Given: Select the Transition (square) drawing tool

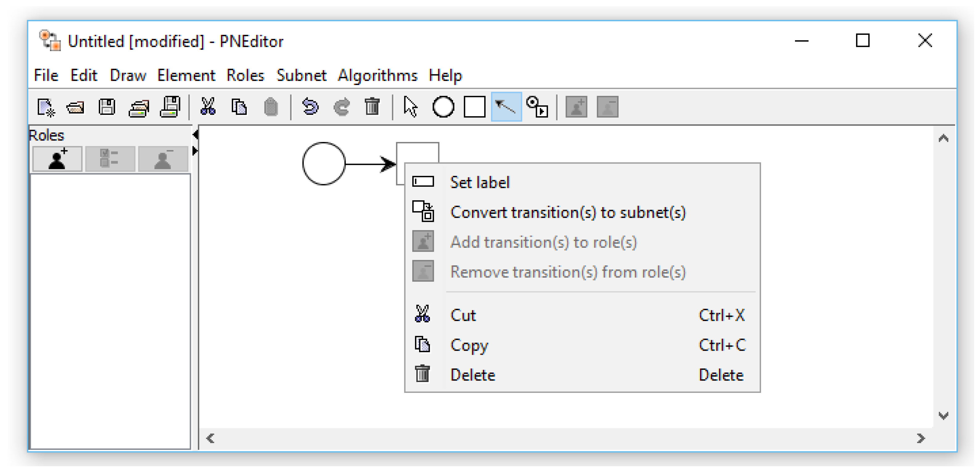Looking at the screenshot, I should click(474, 107).
